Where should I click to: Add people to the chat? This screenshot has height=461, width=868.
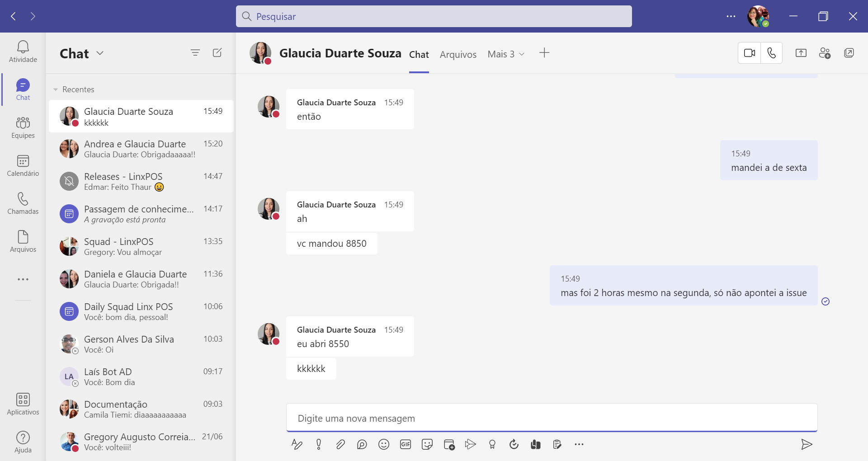click(x=825, y=53)
